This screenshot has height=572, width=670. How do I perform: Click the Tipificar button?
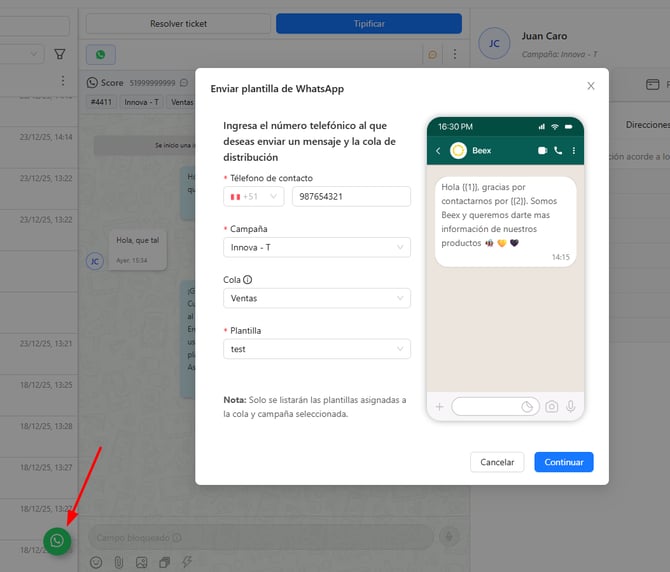point(368,23)
